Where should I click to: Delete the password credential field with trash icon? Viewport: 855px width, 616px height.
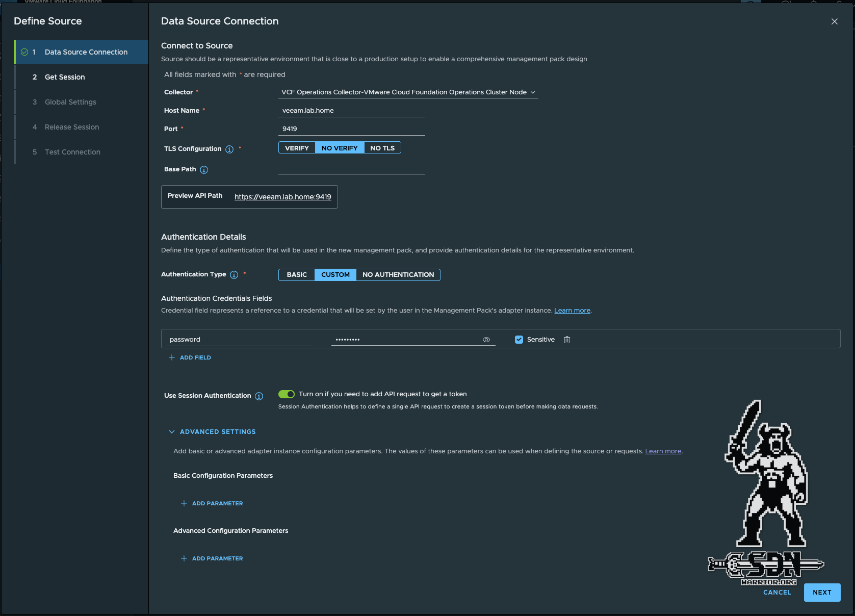567,340
